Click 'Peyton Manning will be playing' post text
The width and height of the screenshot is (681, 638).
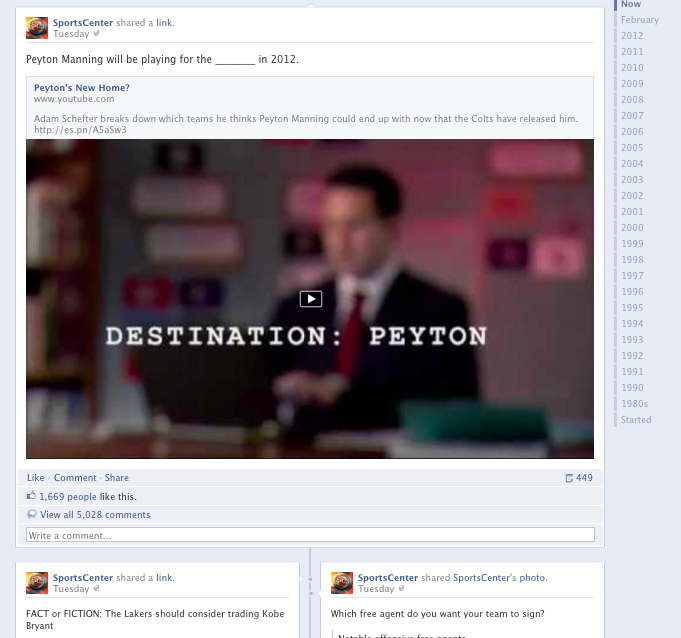(x=162, y=59)
